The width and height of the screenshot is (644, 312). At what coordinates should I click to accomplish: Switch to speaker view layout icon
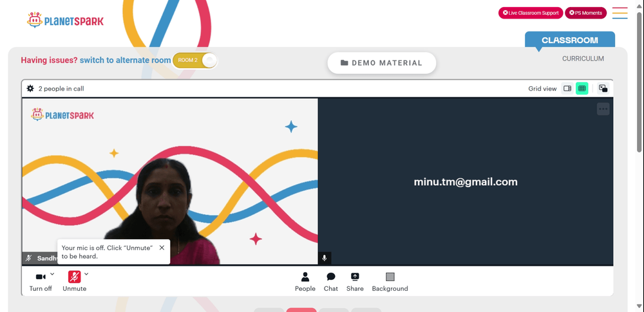click(567, 88)
